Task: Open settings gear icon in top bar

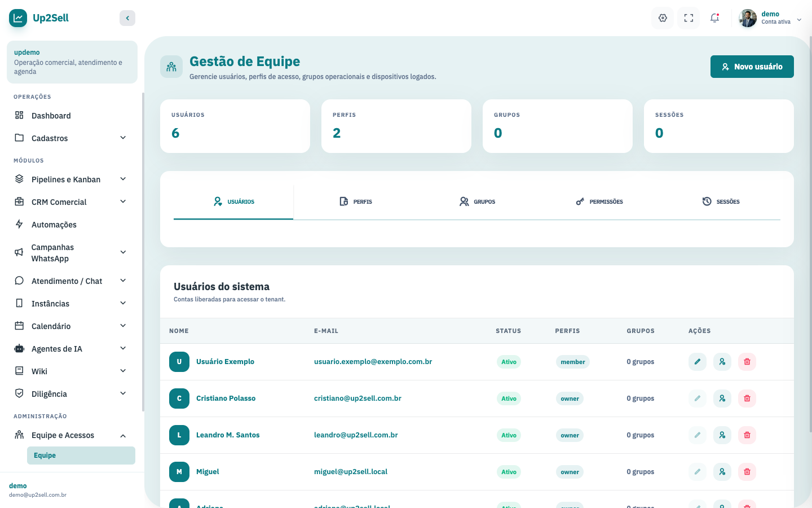Action: point(663,18)
